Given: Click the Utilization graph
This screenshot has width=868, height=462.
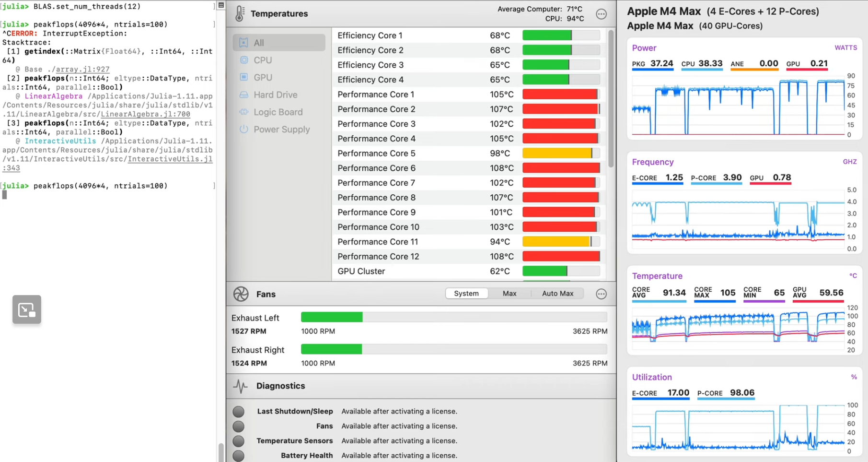Looking at the screenshot, I should pyautogui.click(x=738, y=428).
